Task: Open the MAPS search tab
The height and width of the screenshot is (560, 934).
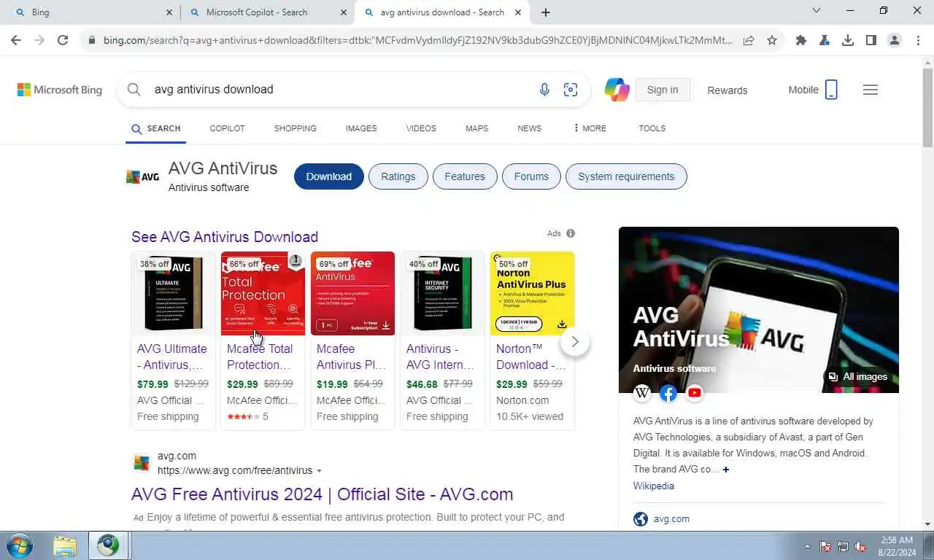Action: [x=476, y=128]
